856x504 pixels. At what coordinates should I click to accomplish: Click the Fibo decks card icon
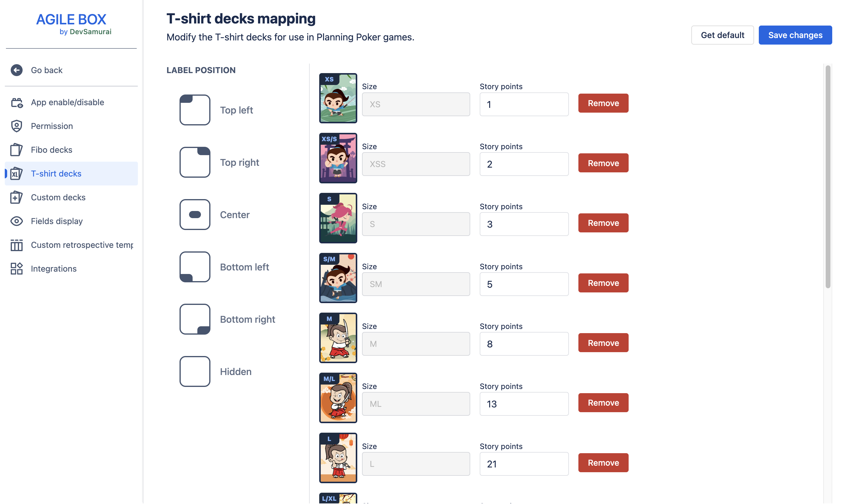16,150
